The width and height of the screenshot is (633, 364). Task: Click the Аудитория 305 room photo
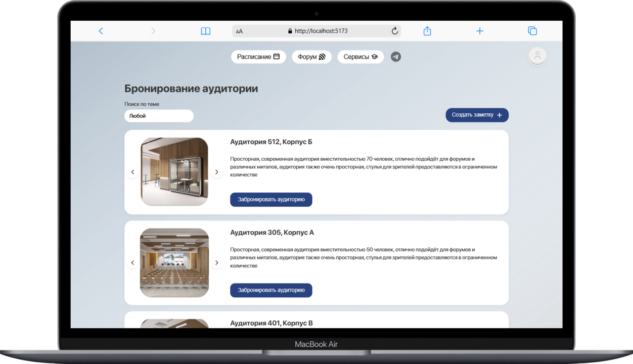175,263
